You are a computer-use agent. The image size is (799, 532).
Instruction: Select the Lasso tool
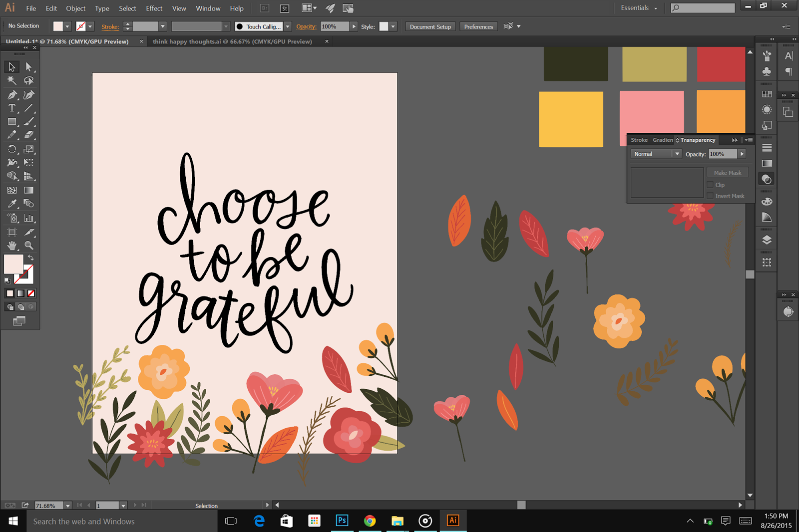29,80
